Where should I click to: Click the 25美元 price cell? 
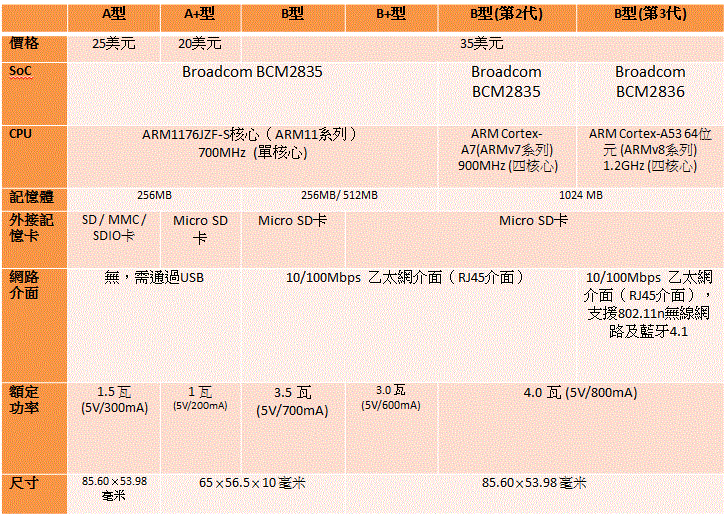114,49
